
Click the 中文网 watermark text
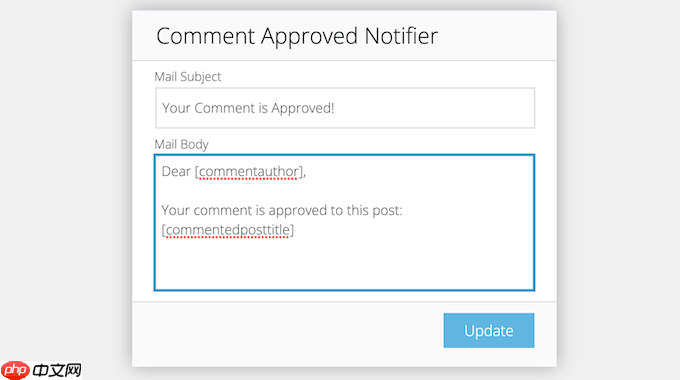(57, 370)
